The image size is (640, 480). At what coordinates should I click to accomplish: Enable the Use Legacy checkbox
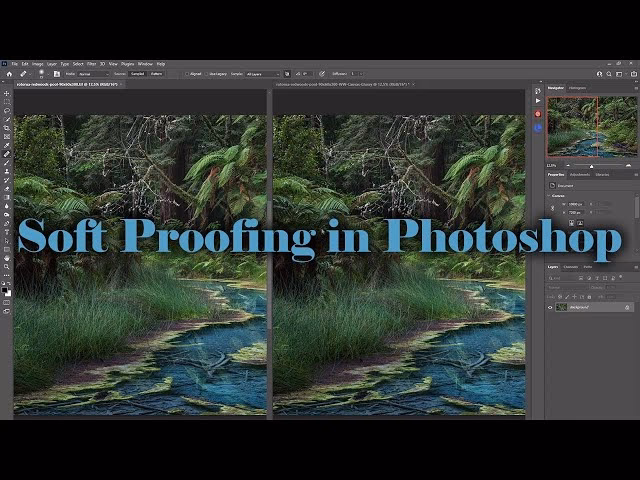click(x=206, y=74)
